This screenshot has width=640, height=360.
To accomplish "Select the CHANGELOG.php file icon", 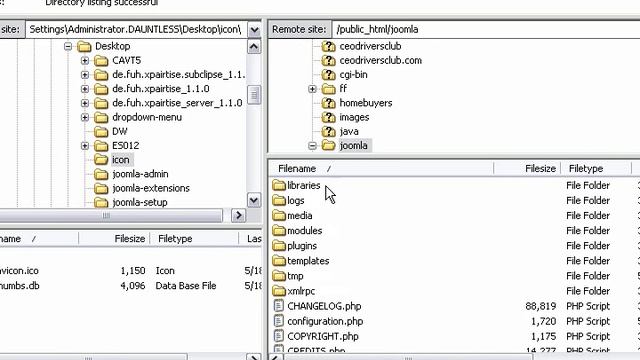I will pyautogui.click(x=279, y=306).
